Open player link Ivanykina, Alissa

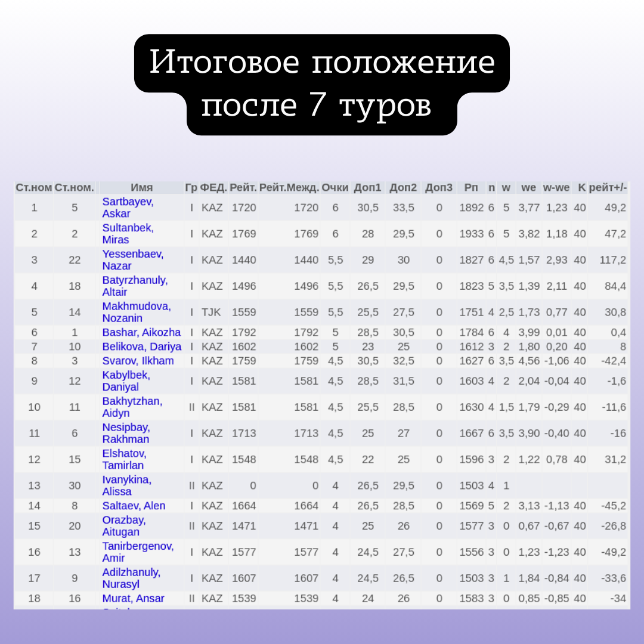pos(127,485)
